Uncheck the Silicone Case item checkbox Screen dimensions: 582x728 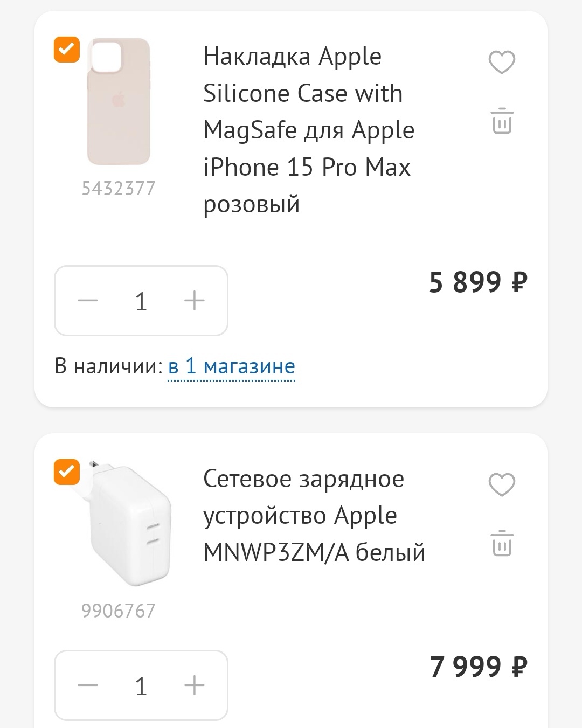pos(67,50)
